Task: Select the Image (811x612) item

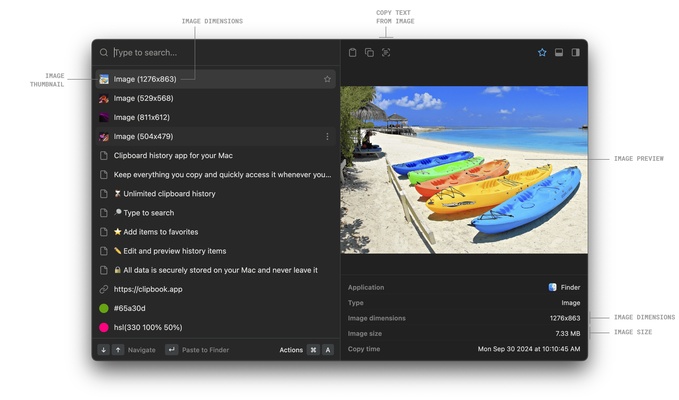Action: click(x=216, y=117)
